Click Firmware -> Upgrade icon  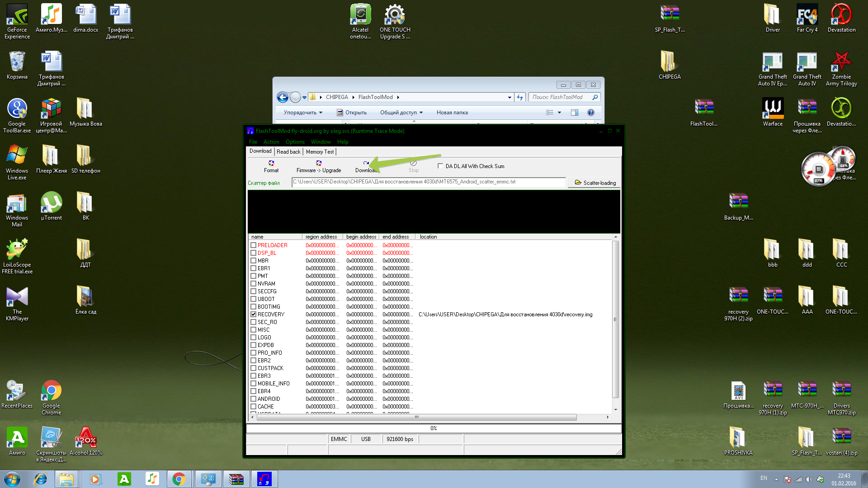click(319, 164)
